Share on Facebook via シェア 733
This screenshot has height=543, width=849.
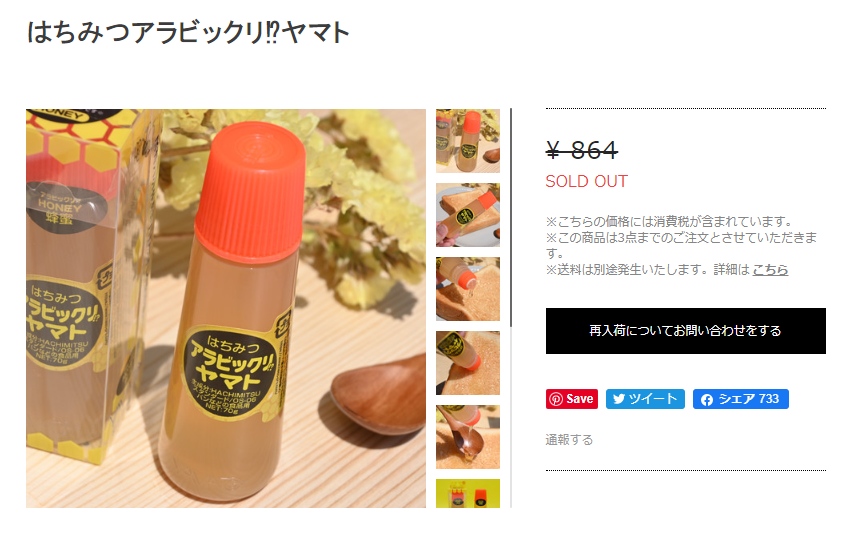click(741, 399)
